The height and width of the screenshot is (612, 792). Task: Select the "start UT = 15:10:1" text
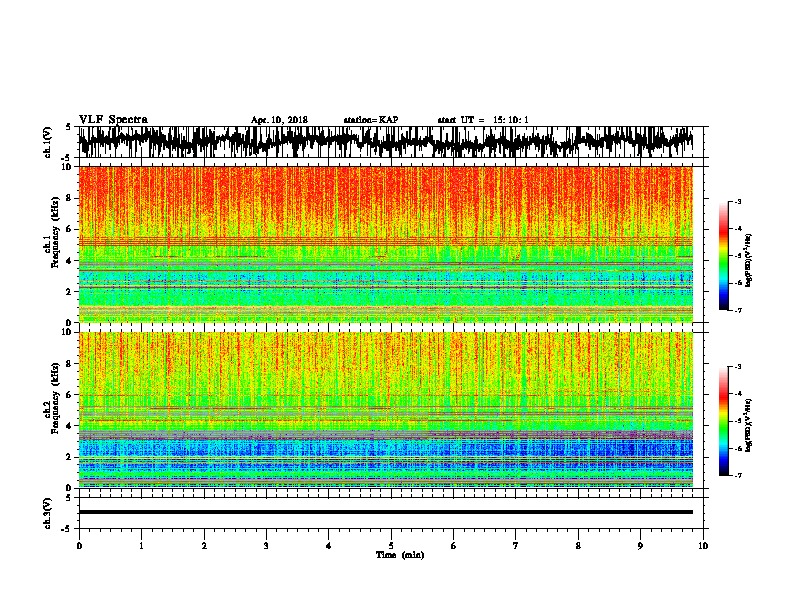tap(483, 120)
